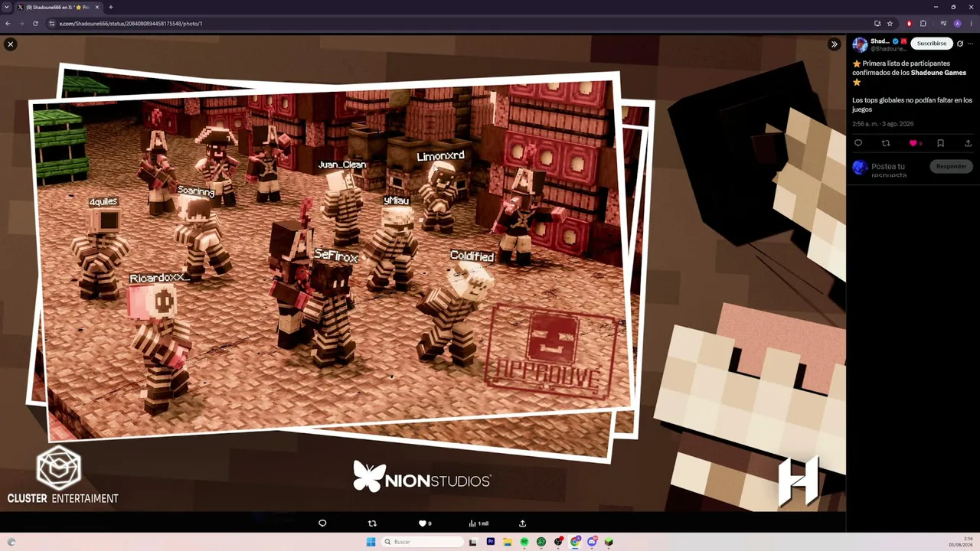
Task: View site information icon in address bar
Action: coord(52,24)
